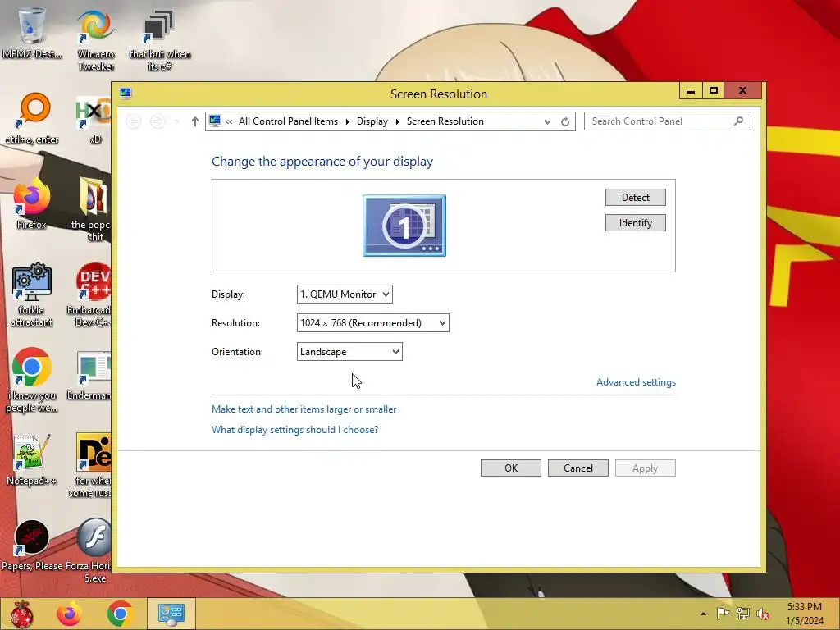Click the Screen Resolution window title icon
The width and height of the screenshot is (840, 630).
click(x=126, y=94)
